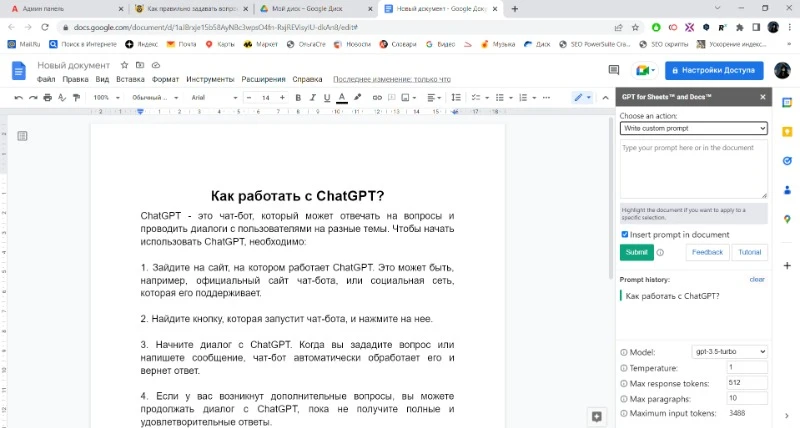800x428 pixels.
Task: Star the document
Action: tap(124, 65)
